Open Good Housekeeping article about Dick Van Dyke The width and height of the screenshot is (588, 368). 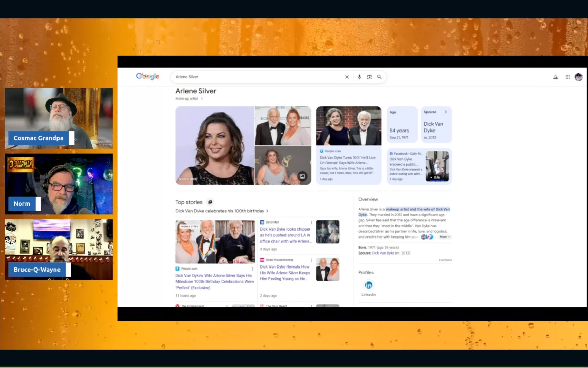(285, 273)
